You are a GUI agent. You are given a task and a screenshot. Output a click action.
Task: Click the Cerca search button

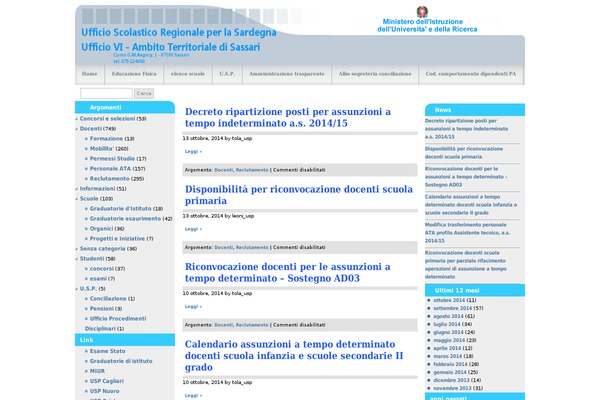tap(144, 93)
